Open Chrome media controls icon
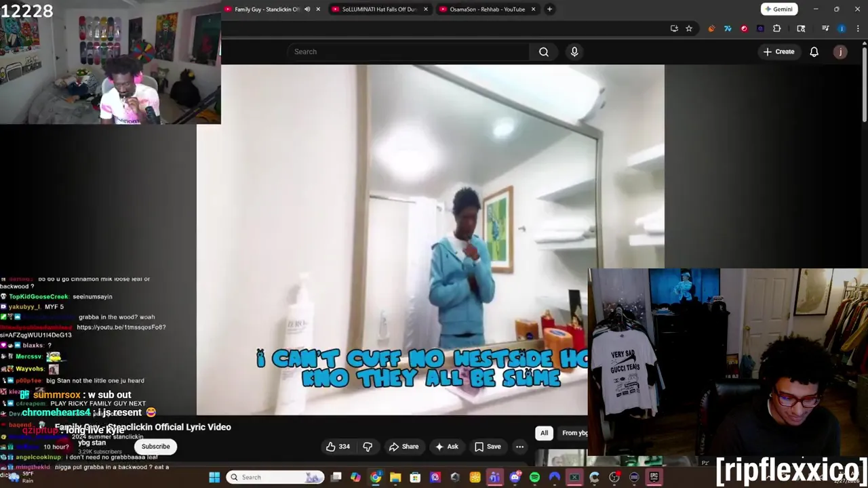Viewport: 868px width, 488px height. (x=825, y=28)
